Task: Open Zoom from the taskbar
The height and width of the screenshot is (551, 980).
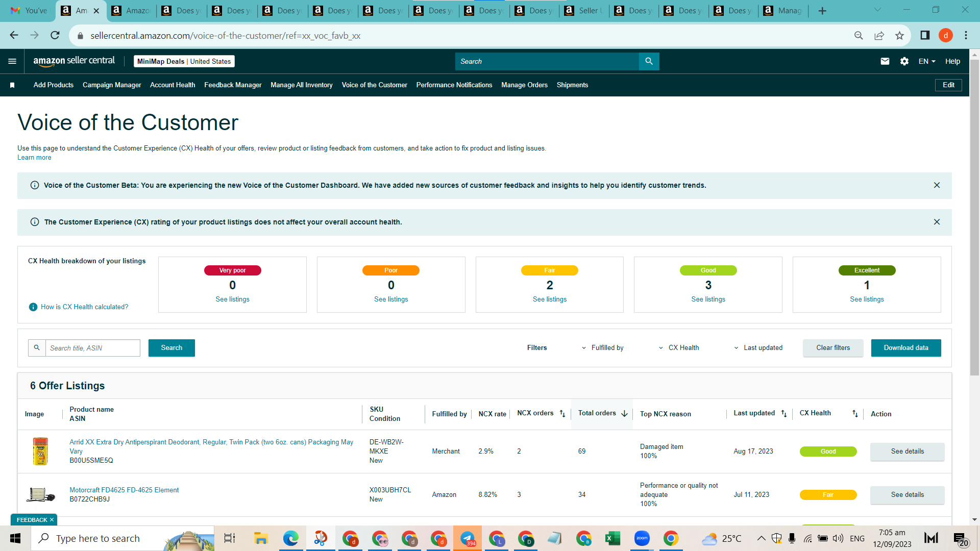Action: click(x=642, y=538)
